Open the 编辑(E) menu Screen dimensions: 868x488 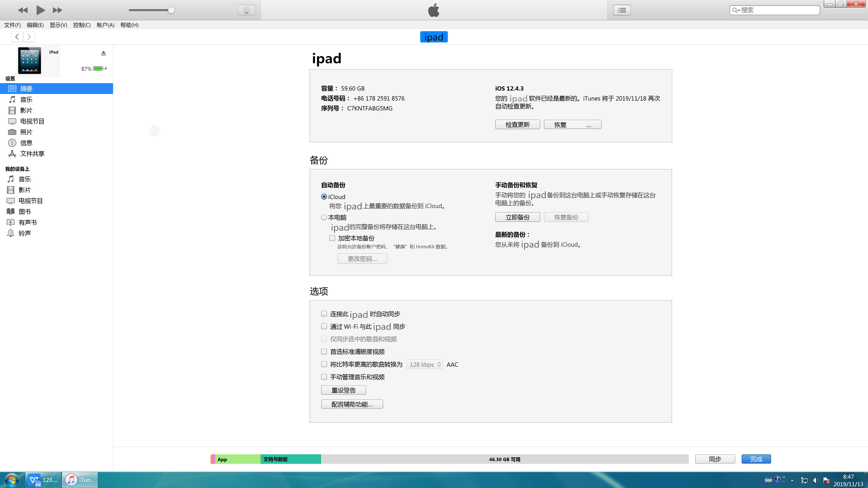click(x=35, y=25)
